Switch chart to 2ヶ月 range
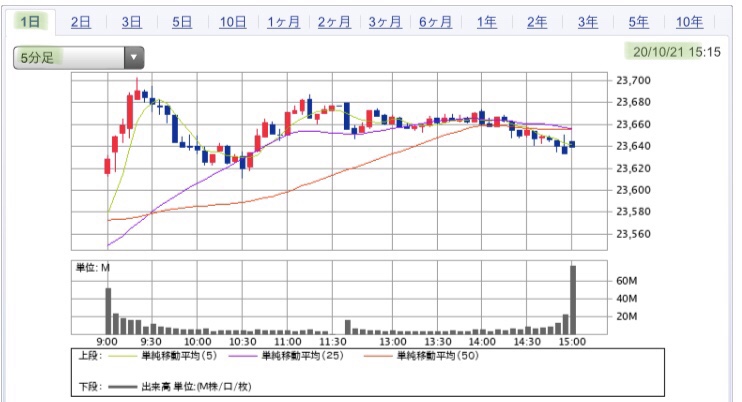Viewport: 742px width, 402px height. (x=334, y=22)
